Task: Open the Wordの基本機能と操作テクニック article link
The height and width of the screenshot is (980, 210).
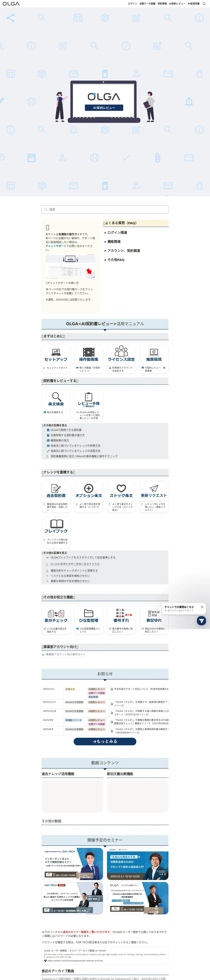Action: point(84,456)
